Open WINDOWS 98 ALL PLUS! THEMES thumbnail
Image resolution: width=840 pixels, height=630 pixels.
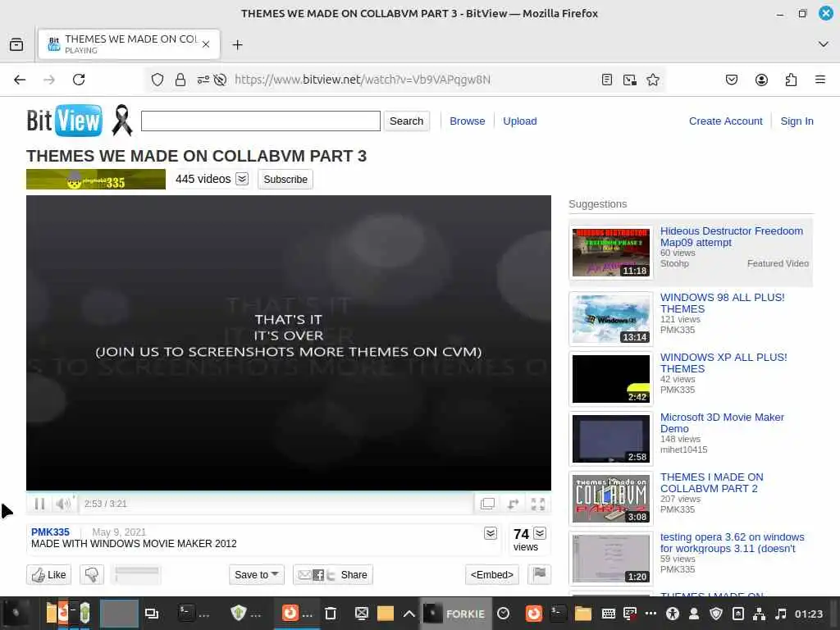(x=610, y=319)
